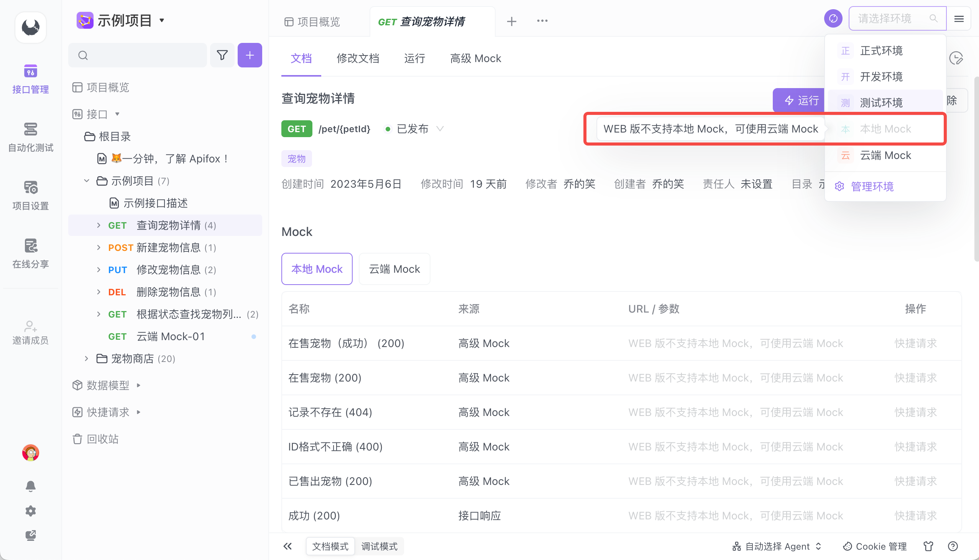
Task: Select the 本地 Mock toggle button
Action: pyautogui.click(x=317, y=269)
